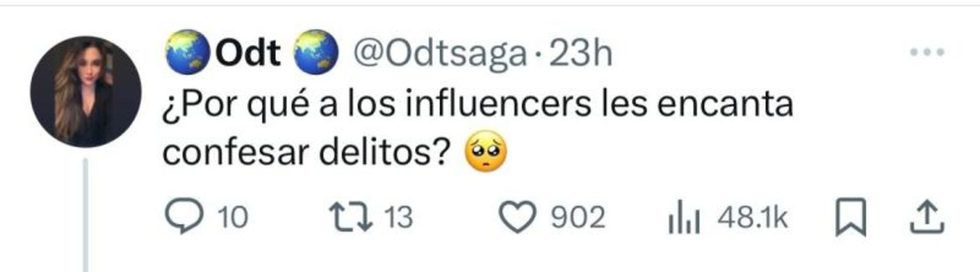Share the tweet using the upload arrow icon
Screen dimensions: 980x272
pyautogui.click(x=926, y=217)
